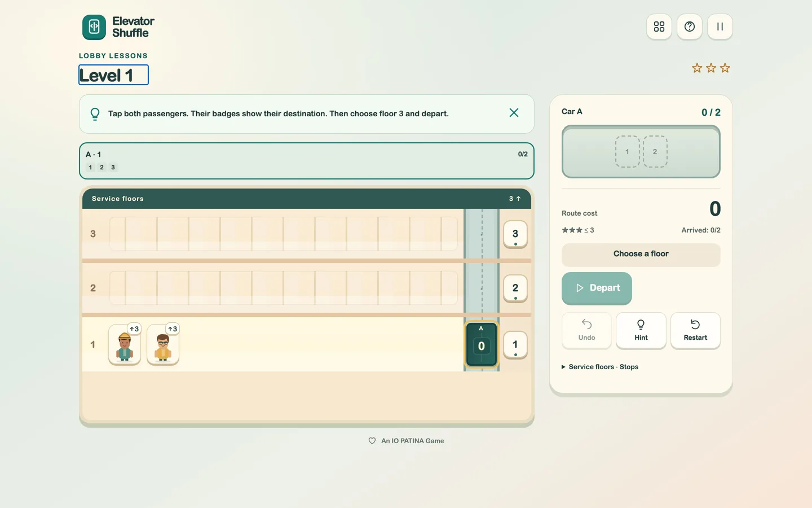Viewport: 812px width, 508px height.
Task: Click the middle rating star
Action: [x=711, y=68]
